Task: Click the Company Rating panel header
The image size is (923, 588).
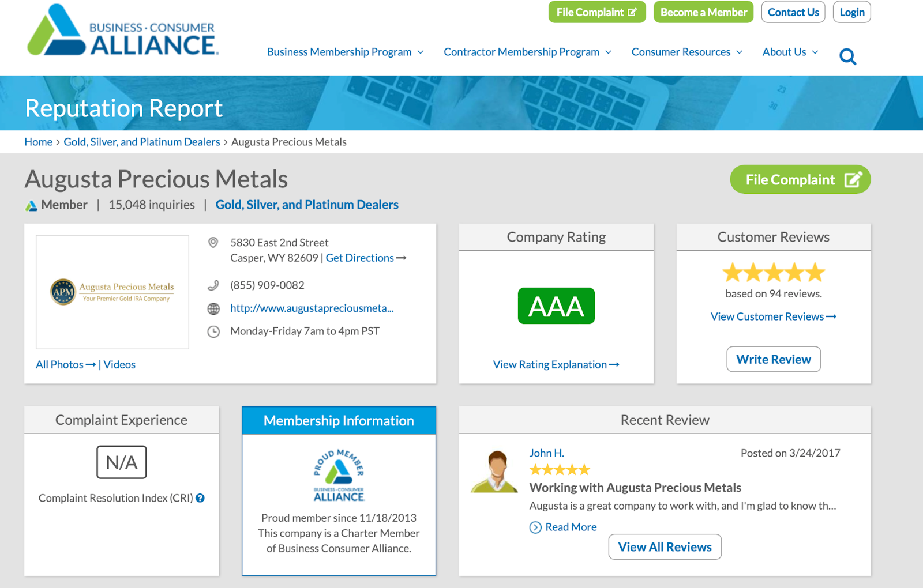Action: tap(556, 237)
